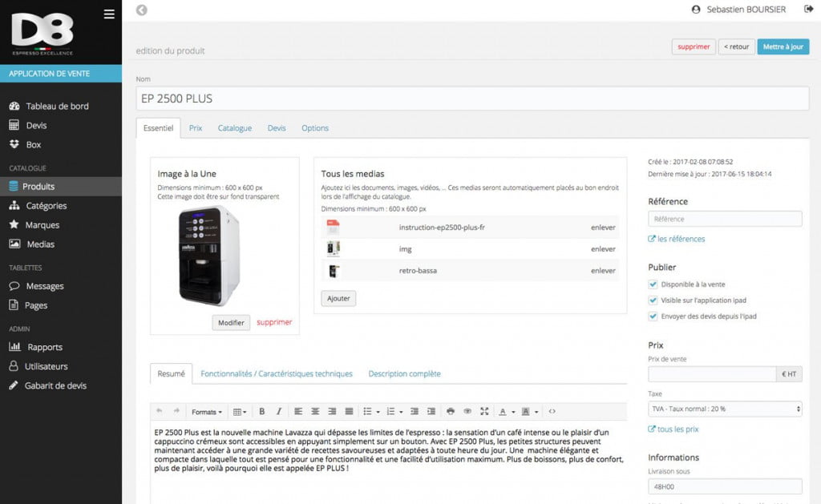This screenshot has width=821, height=504.
Task: Open the text color picker dropdown arrow
Action: click(x=513, y=412)
